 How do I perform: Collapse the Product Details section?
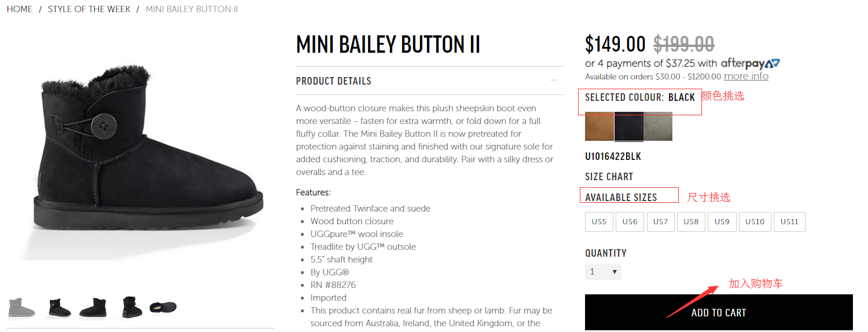[554, 81]
